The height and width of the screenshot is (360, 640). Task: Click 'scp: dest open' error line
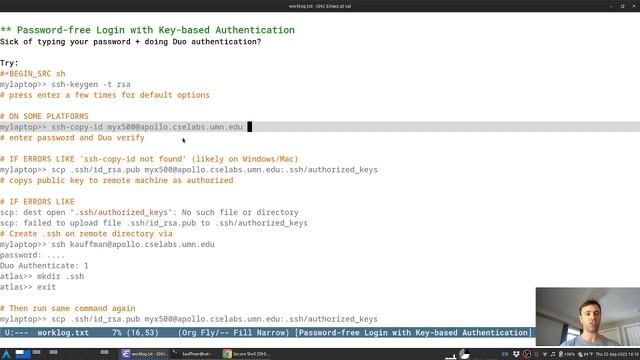click(149, 212)
